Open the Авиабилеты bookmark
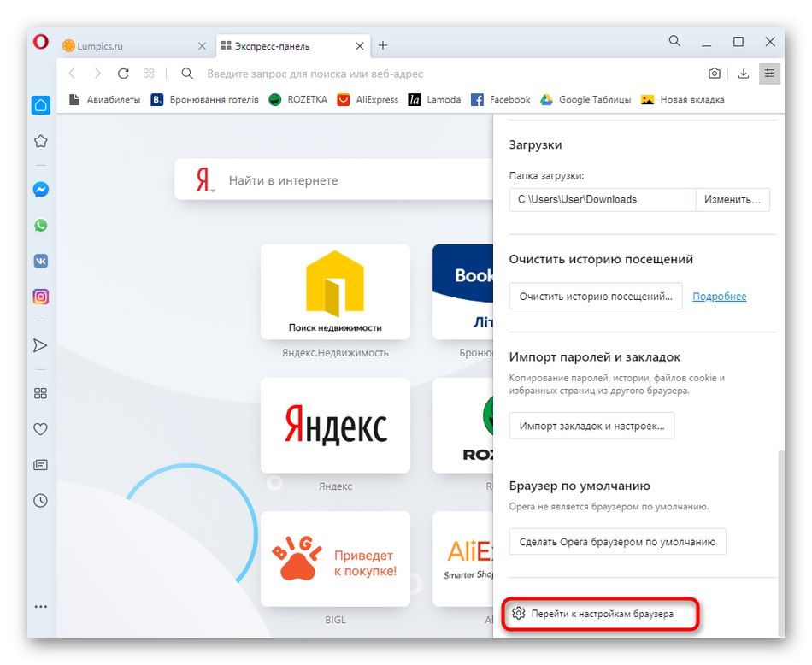The image size is (812, 665). [104, 99]
